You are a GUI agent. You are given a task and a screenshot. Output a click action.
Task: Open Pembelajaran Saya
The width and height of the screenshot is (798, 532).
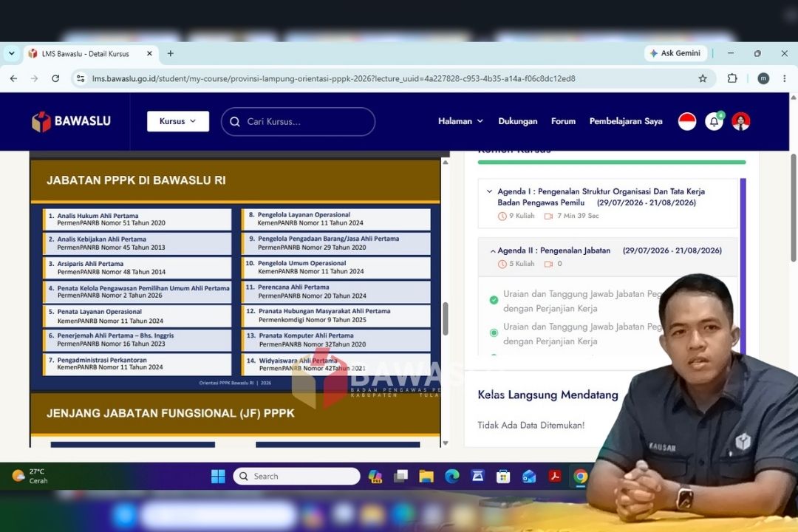click(626, 121)
